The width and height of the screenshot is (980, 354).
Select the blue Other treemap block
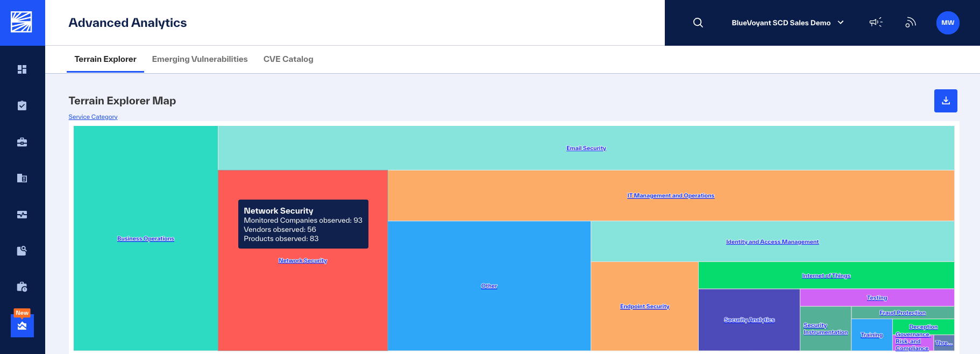pos(489,286)
